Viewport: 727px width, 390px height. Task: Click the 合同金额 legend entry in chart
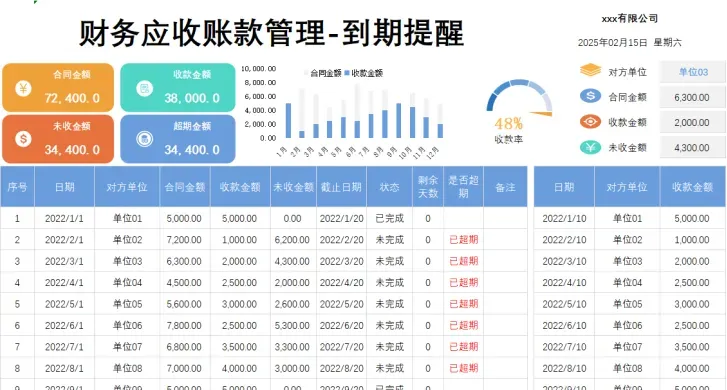(322, 73)
